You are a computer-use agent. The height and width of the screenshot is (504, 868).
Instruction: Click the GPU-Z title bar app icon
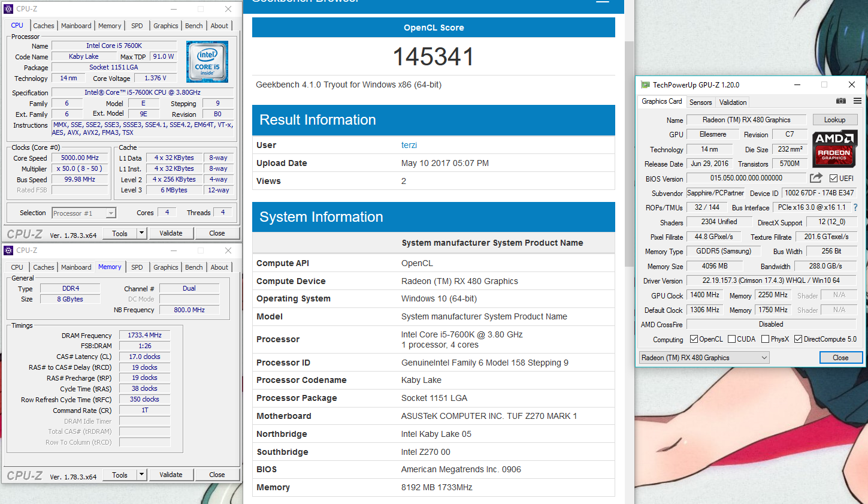tap(645, 85)
